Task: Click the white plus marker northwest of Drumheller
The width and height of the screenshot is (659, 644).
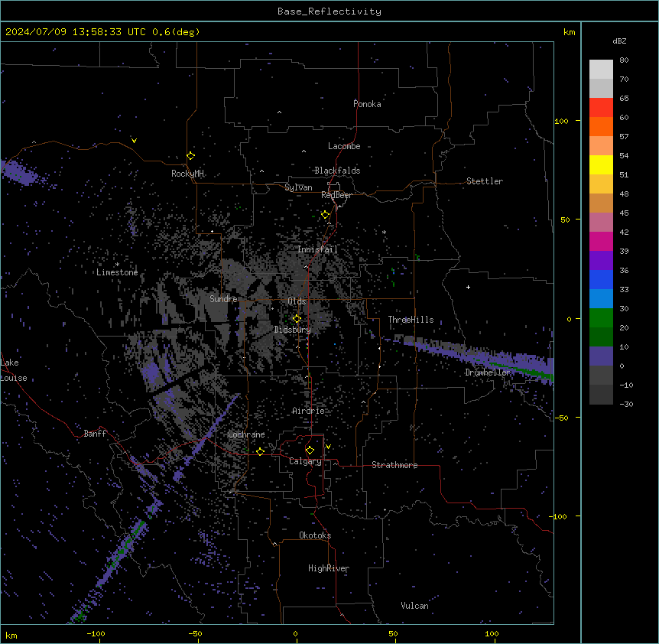Action: pyautogui.click(x=468, y=287)
